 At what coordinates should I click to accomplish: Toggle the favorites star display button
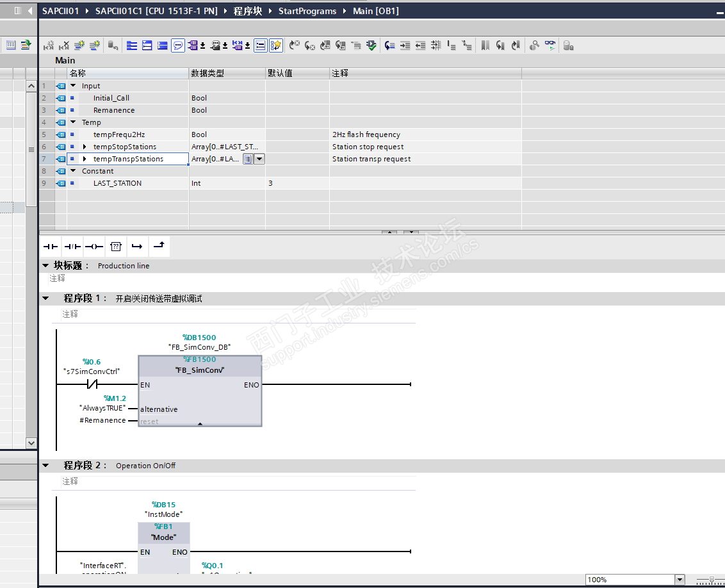276,45
